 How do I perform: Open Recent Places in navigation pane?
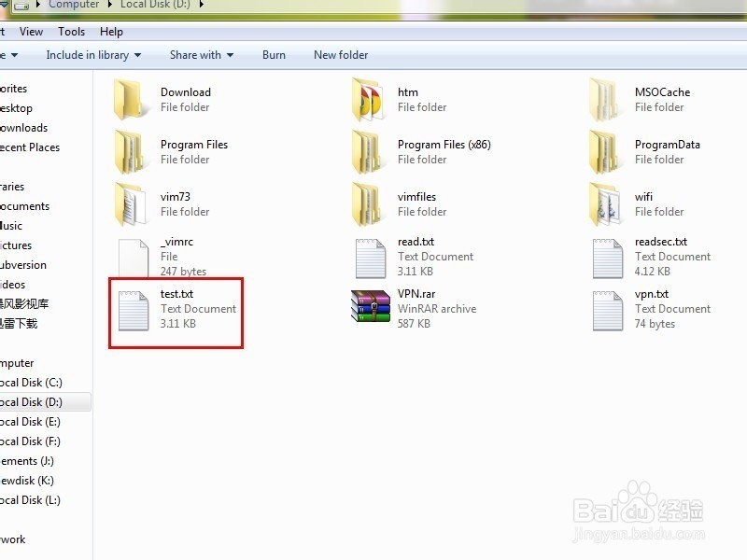click(x=30, y=147)
